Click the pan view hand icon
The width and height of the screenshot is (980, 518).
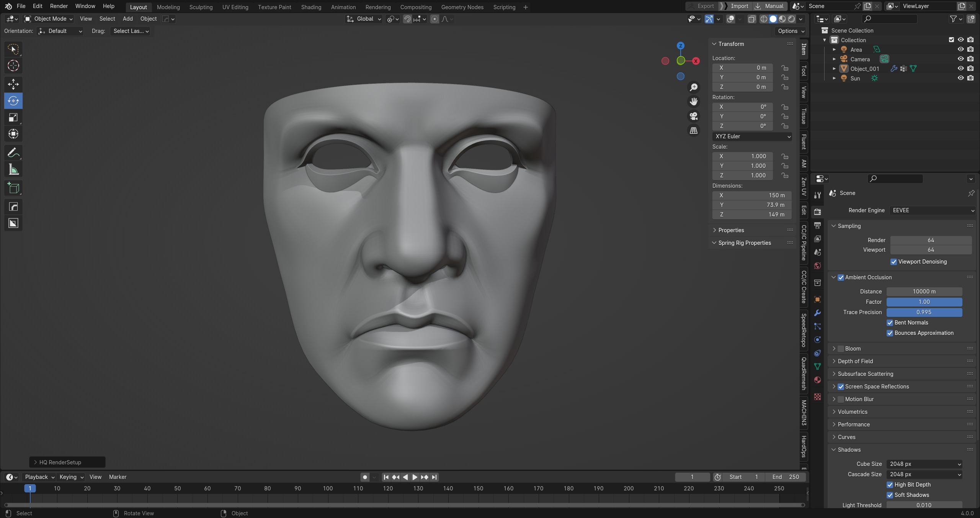pyautogui.click(x=693, y=102)
